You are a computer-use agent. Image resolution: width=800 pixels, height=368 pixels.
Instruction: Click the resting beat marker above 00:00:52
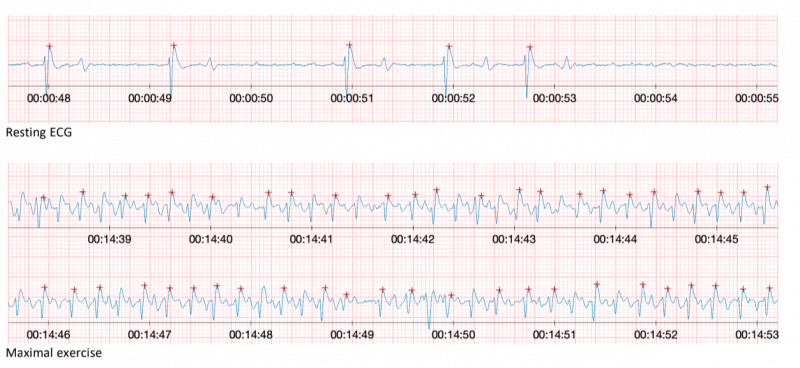click(449, 46)
